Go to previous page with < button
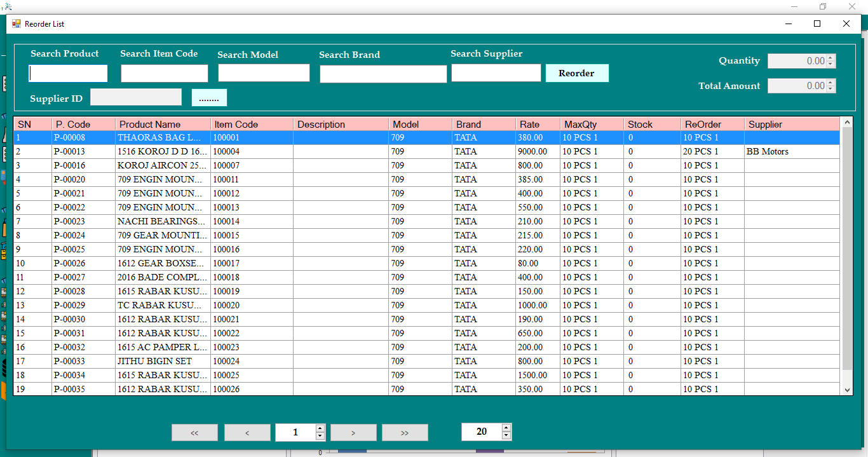The image size is (868, 457). pyautogui.click(x=247, y=433)
